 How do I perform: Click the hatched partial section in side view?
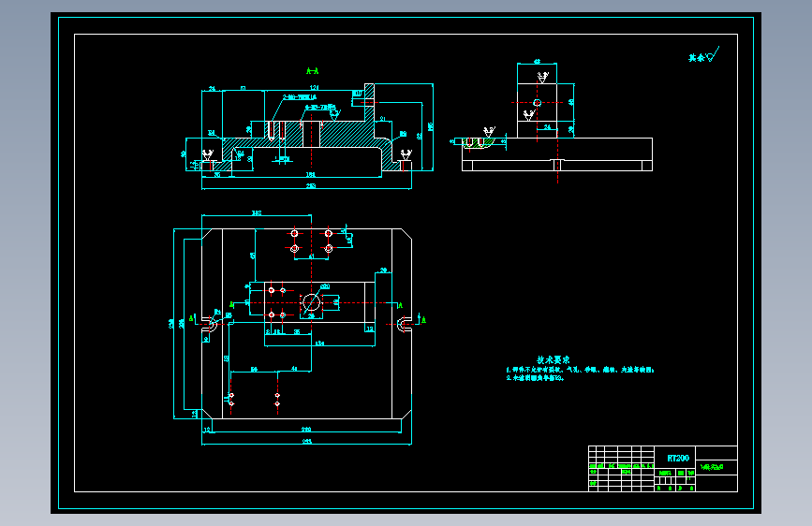479,143
